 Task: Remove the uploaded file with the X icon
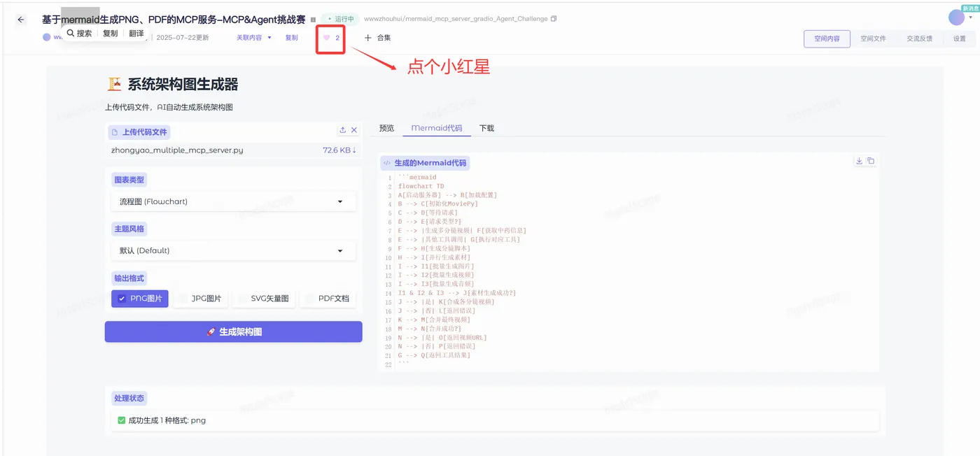point(354,130)
